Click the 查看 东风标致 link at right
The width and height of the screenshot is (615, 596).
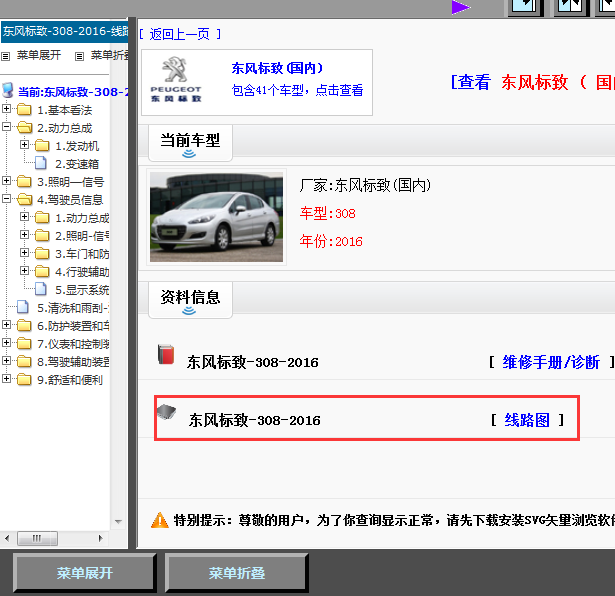(x=533, y=82)
